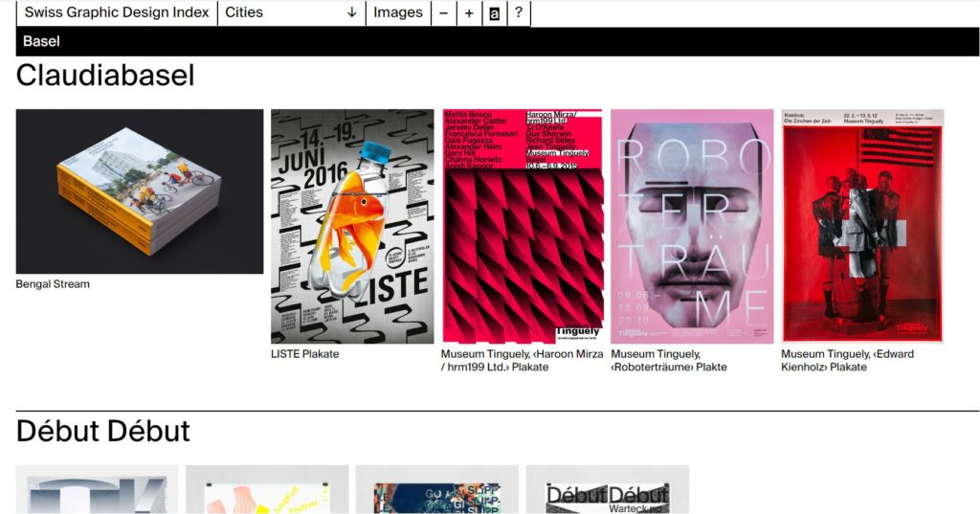
Task: Select the Basel city bar
Action: click(498, 41)
